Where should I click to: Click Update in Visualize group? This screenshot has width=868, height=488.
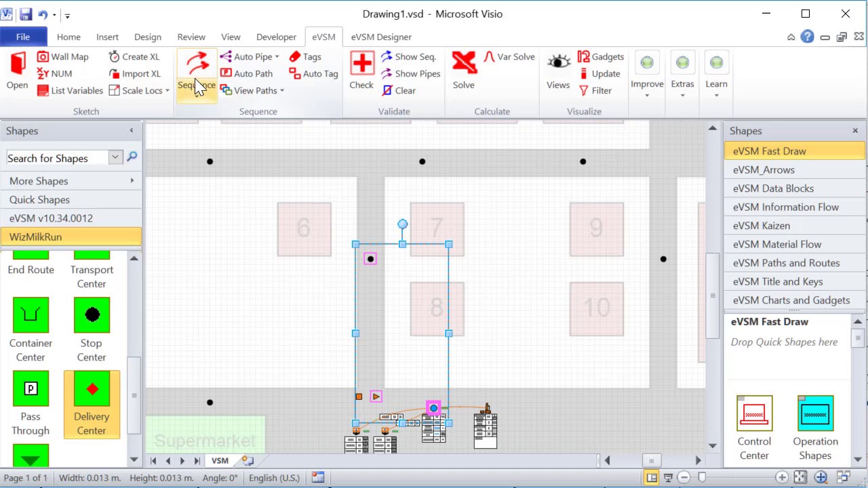(x=599, y=74)
